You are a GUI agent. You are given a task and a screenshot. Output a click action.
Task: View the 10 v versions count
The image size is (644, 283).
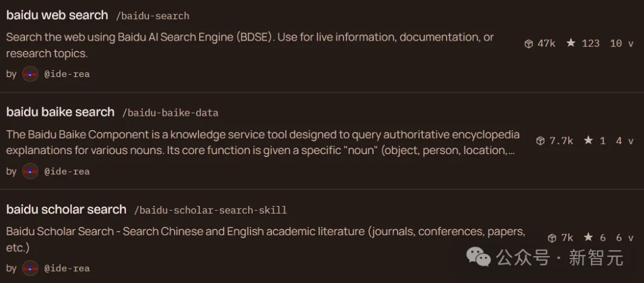tap(621, 43)
